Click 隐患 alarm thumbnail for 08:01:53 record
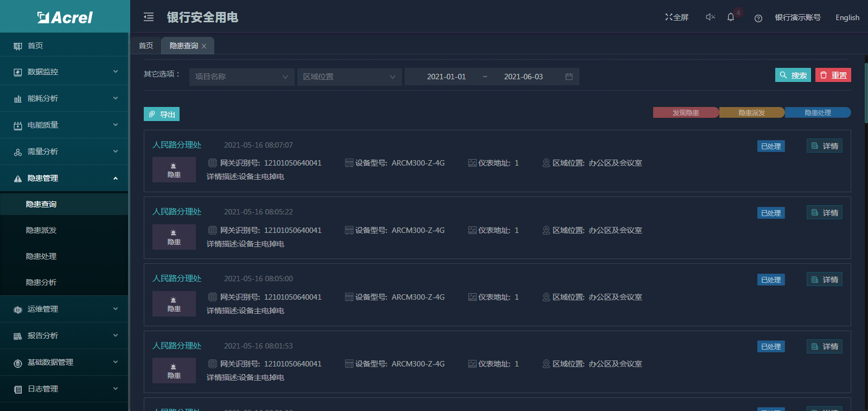868x411 pixels. point(174,370)
